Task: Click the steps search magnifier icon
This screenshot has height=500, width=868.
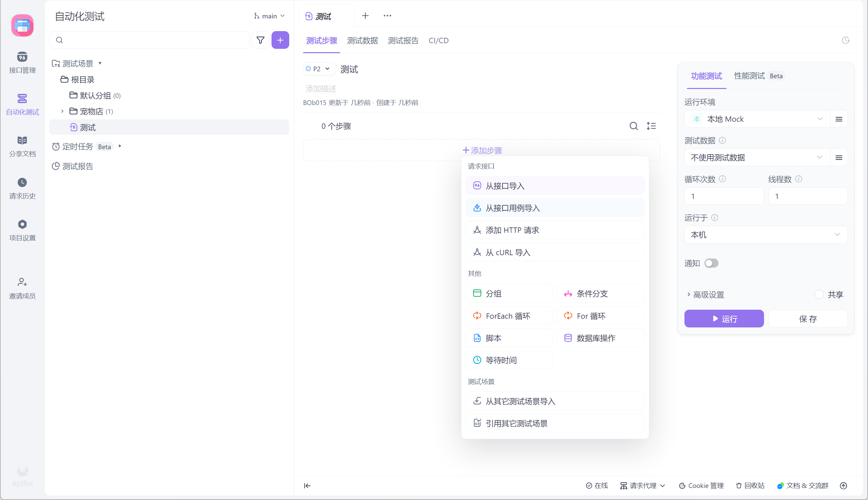Action: 633,126
